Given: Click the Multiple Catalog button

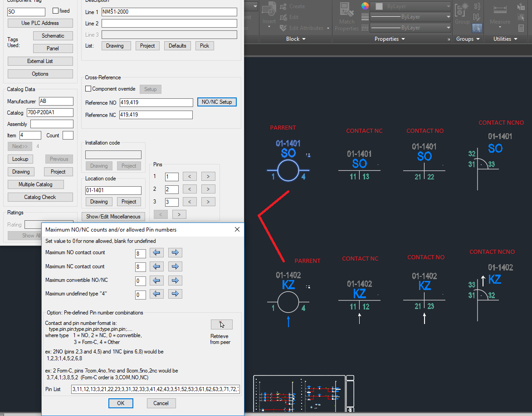Looking at the screenshot, I should 36,184.
